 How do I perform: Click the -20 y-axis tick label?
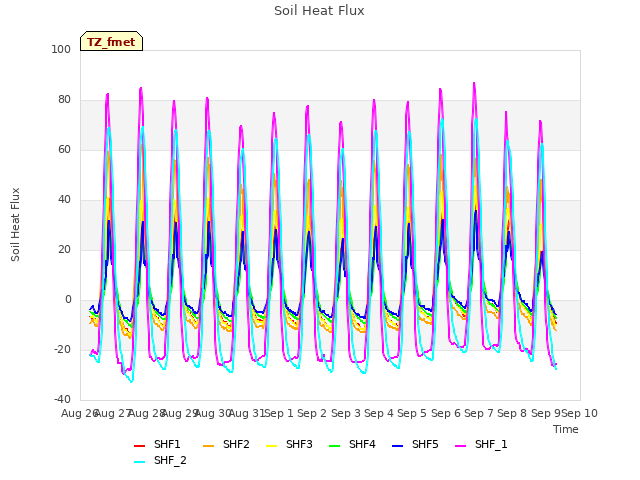(62, 349)
